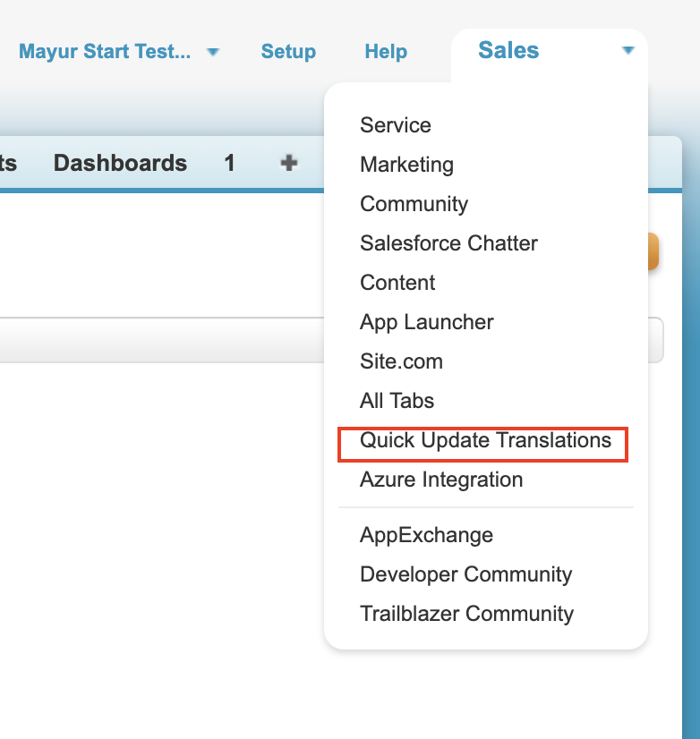Select Service from the app menu

click(396, 125)
